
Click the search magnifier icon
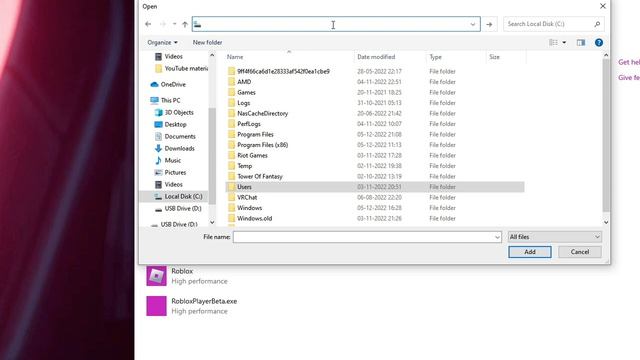tap(597, 24)
